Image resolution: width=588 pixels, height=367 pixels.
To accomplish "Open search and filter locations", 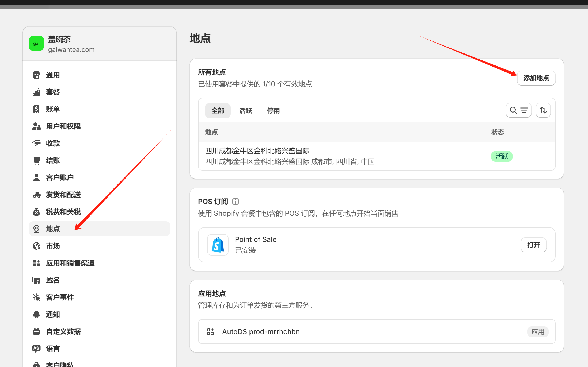I will pyautogui.click(x=518, y=110).
